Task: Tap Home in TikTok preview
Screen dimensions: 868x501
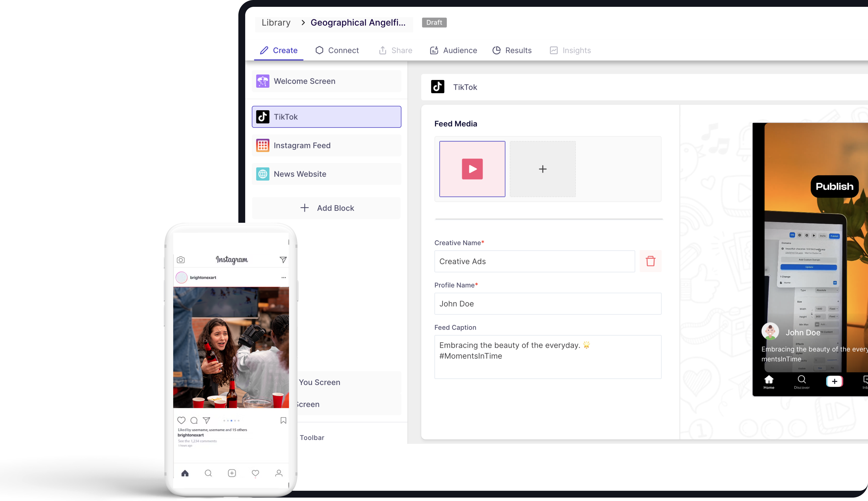Action: pos(769,382)
